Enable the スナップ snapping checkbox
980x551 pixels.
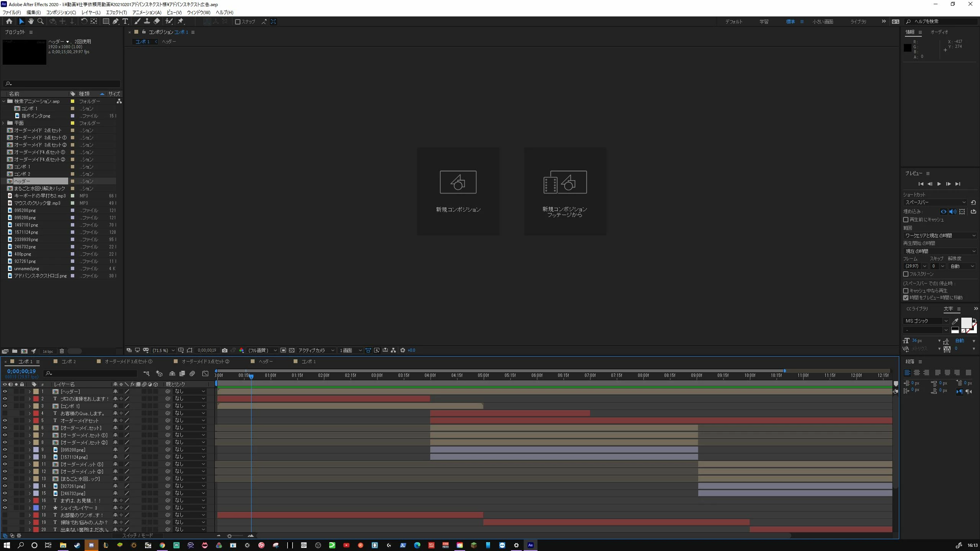pyautogui.click(x=238, y=22)
